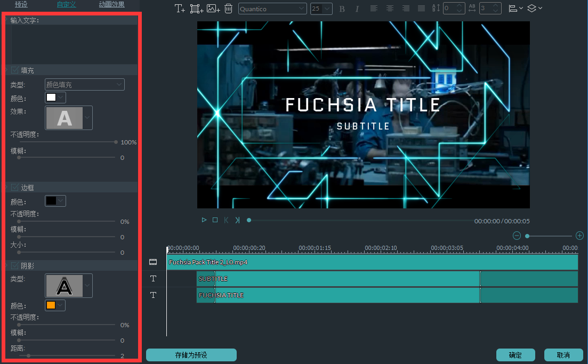
Task: Toggle bold formatting
Action: (342, 9)
